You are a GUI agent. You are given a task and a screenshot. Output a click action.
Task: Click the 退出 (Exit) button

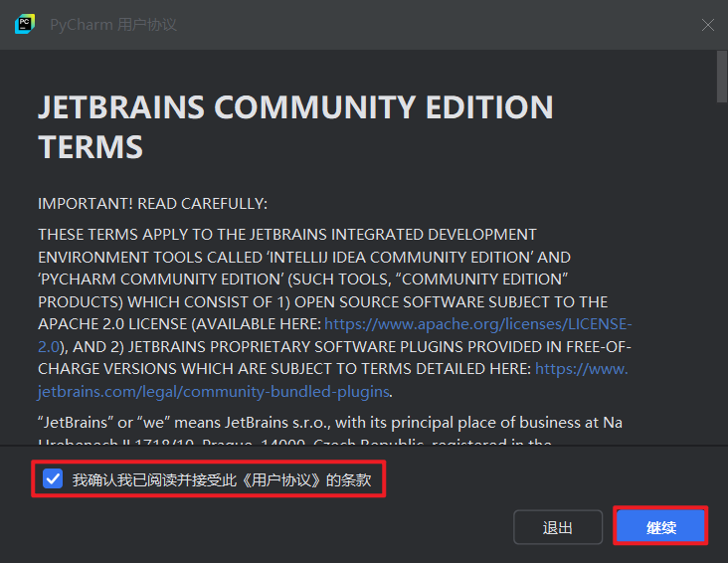coord(558,527)
